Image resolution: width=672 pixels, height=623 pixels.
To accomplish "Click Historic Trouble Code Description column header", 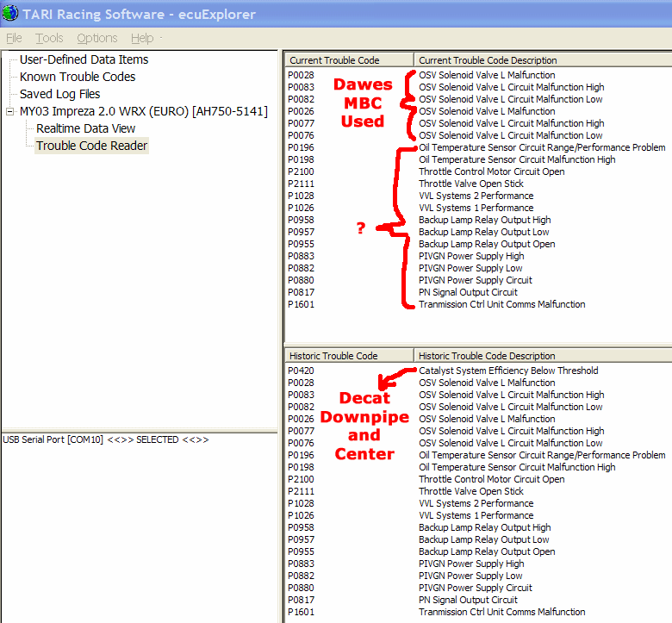I will pyautogui.click(x=543, y=356).
